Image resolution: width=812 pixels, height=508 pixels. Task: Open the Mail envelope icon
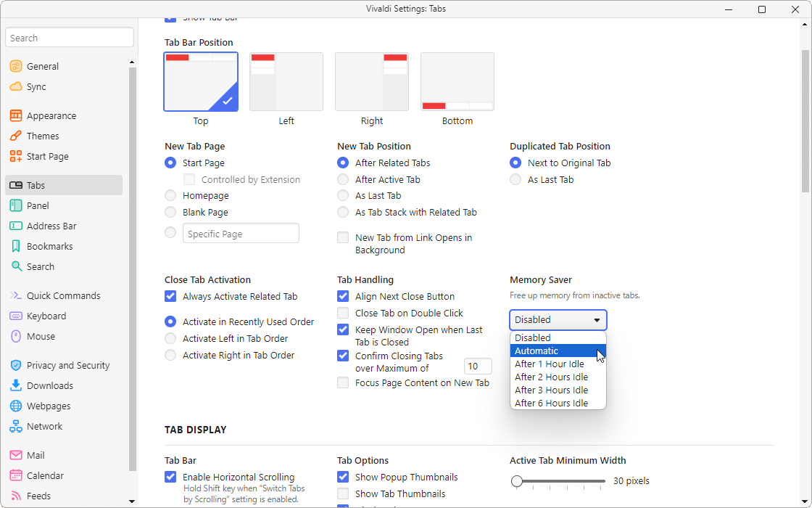[16, 455]
